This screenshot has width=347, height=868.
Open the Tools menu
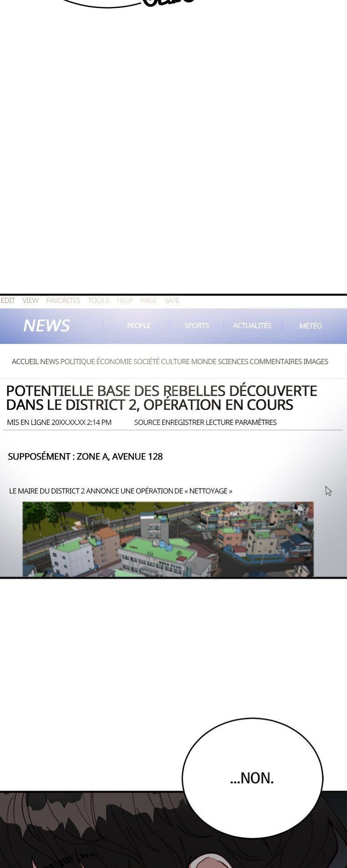[x=98, y=300]
